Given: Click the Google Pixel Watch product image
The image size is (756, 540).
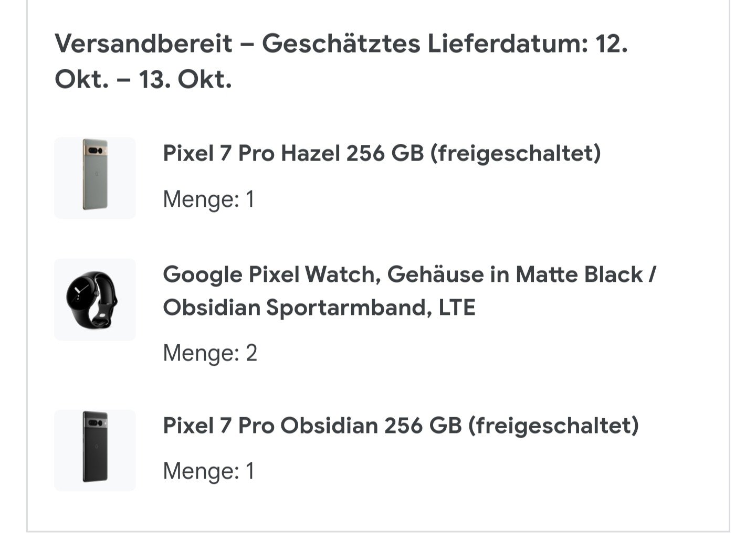Looking at the screenshot, I should (x=95, y=300).
